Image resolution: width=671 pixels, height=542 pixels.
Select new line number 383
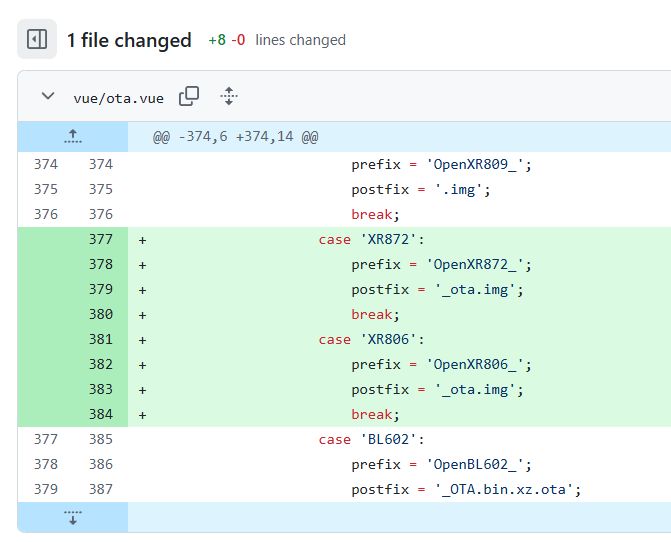point(101,389)
